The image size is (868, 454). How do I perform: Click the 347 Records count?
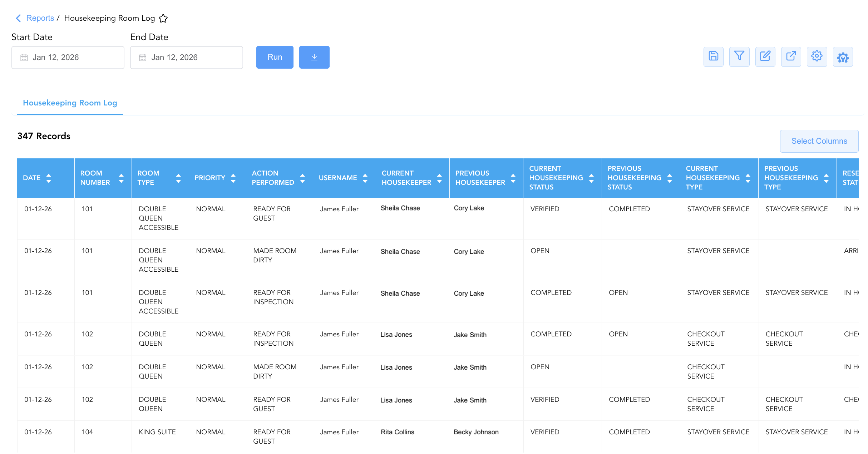click(x=44, y=136)
